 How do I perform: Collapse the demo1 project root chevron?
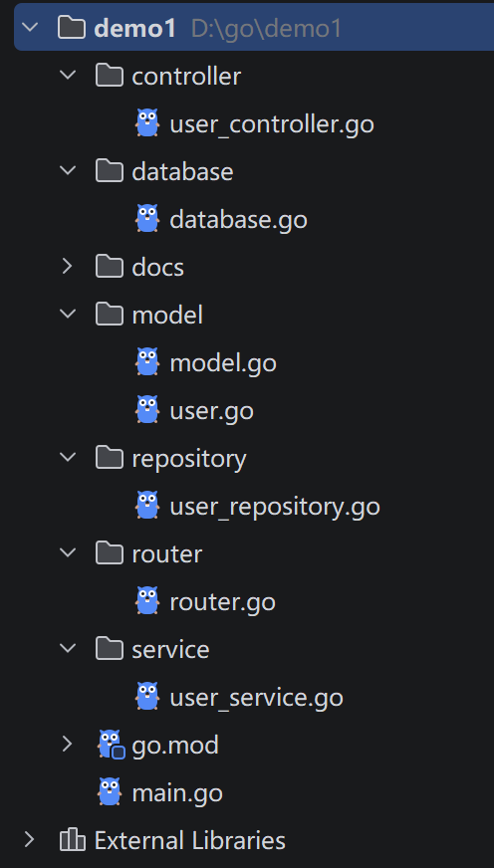(x=30, y=27)
